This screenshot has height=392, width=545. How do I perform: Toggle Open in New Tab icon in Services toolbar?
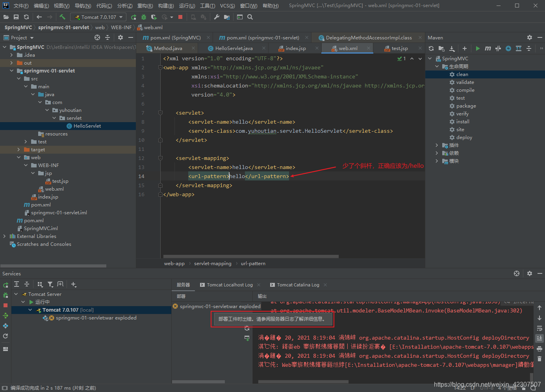(x=60, y=284)
